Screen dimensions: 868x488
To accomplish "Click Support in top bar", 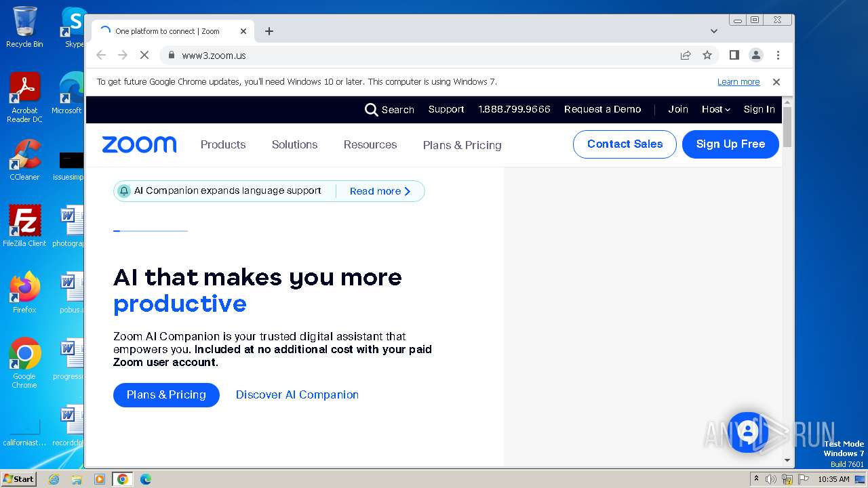I will tap(446, 110).
